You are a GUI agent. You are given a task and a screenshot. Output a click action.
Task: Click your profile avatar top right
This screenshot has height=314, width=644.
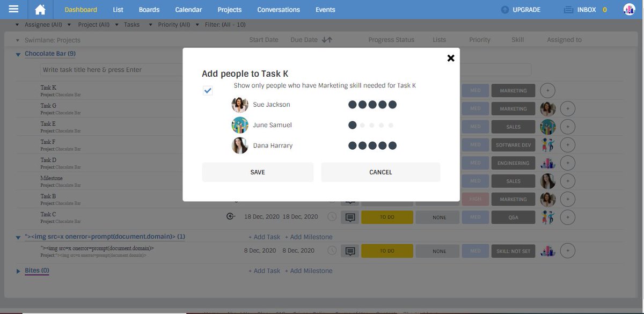[628, 9]
